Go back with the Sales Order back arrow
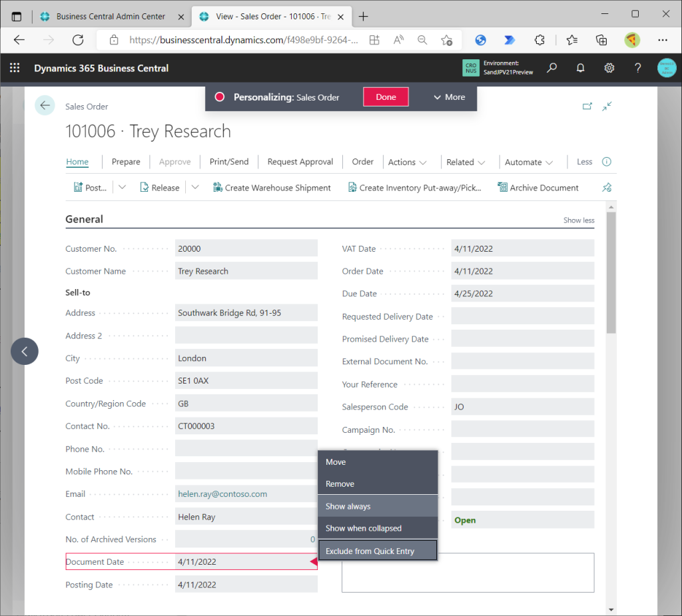Screen dimensions: 682x616 (x=45, y=105)
